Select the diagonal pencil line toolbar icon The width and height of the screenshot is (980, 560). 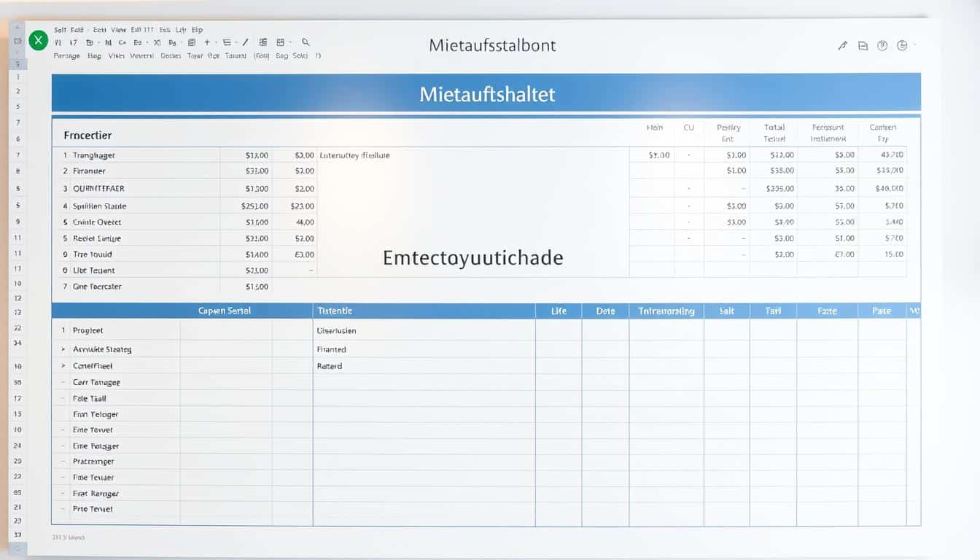[x=245, y=42]
